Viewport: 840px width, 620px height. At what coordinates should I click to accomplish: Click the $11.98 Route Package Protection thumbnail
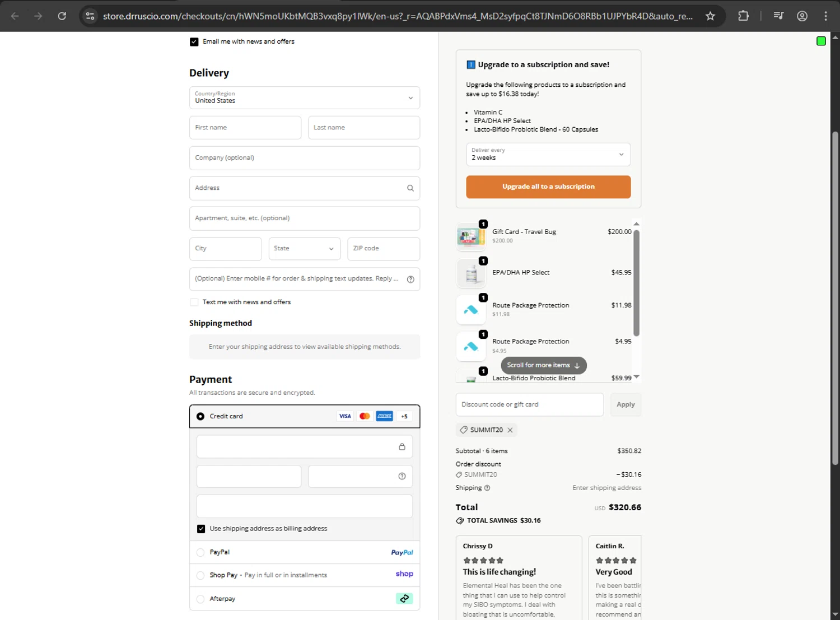[471, 310]
